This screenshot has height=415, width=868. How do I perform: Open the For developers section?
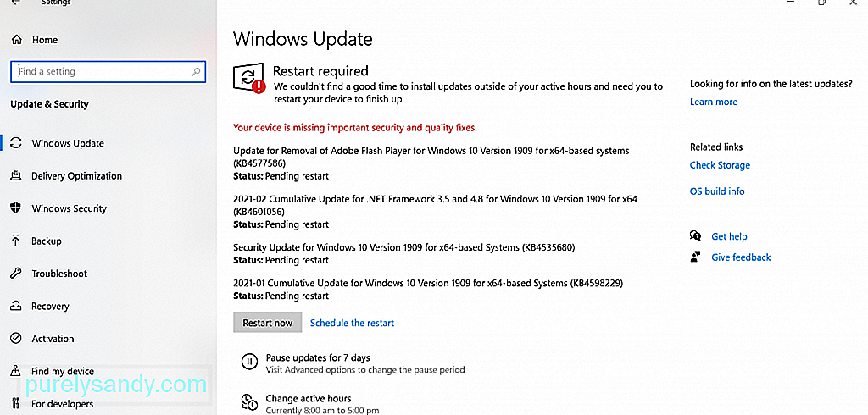(62, 404)
